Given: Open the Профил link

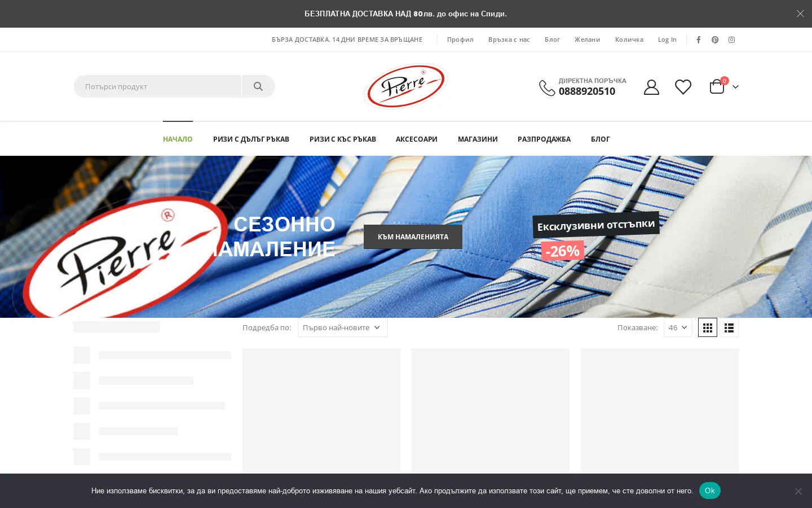Looking at the screenshot, I should 460,40.
